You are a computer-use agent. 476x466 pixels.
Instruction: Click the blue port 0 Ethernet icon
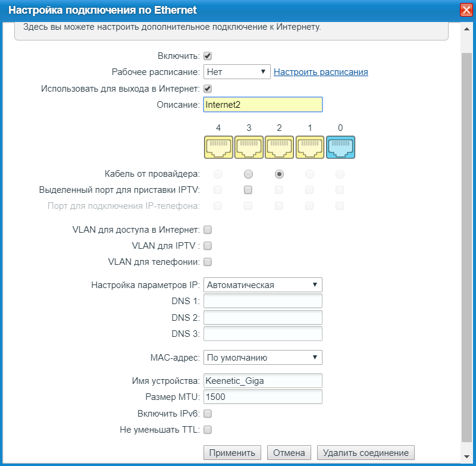(x=340, y=147)
